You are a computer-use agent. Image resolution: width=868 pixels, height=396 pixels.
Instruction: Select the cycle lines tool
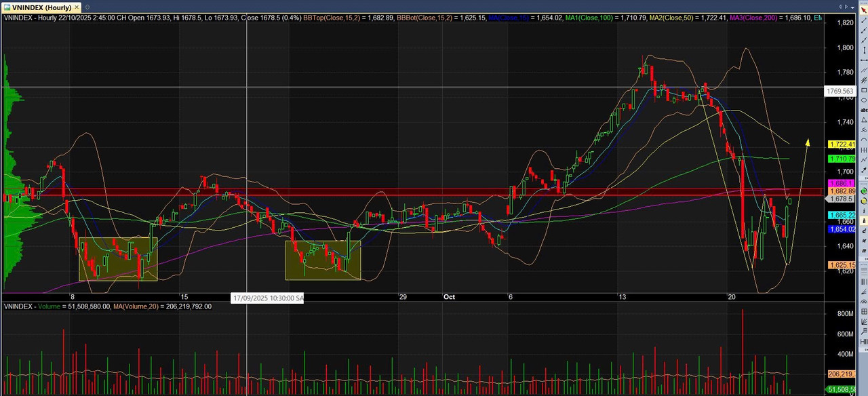(x=863, y=150)
